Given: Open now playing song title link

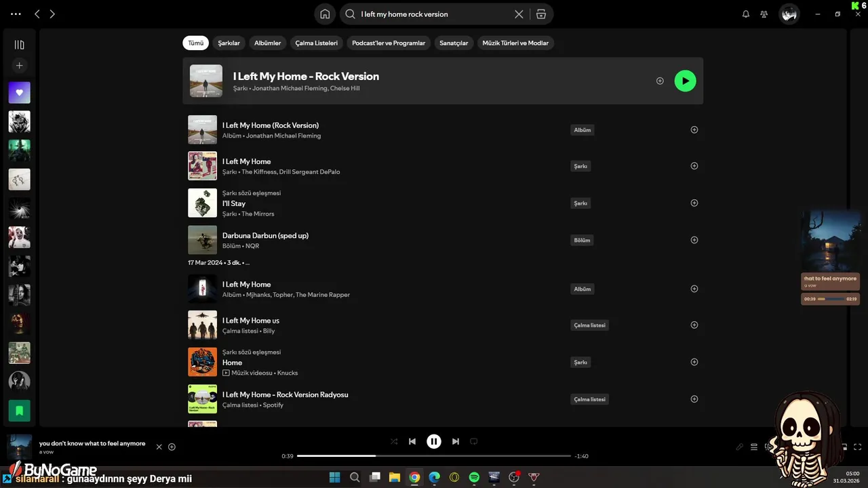Looking at the screenshot, I should coord(92,443).
